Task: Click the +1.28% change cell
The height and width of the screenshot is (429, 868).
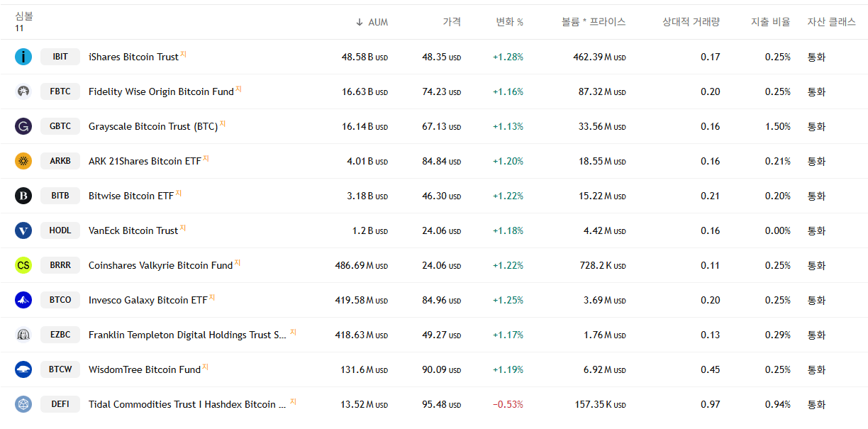Action: click(508, 57)
